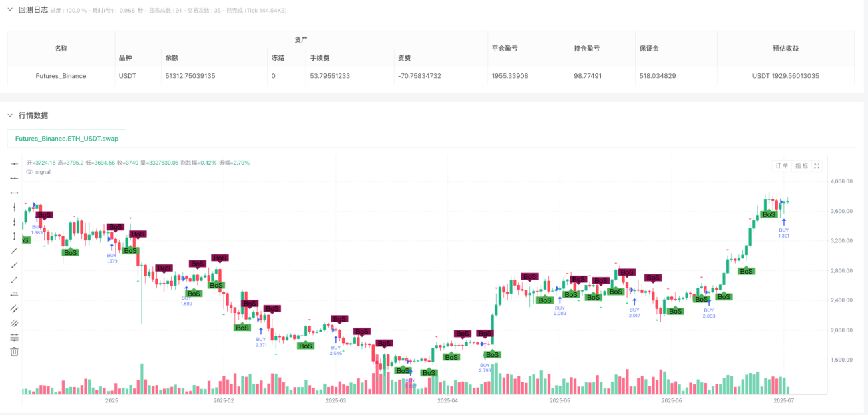Click the 预估收益 column header
The image size is (868, 415).
click(786, 49)
